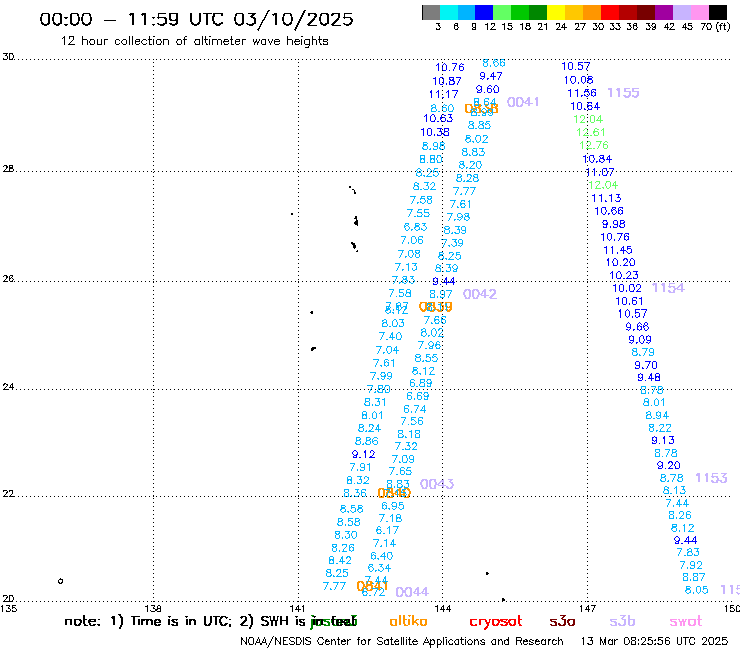Viewport: 740px width, 650px height.
Task: Click the '0041' pass time marker
Action: click(x=523, y=102)
